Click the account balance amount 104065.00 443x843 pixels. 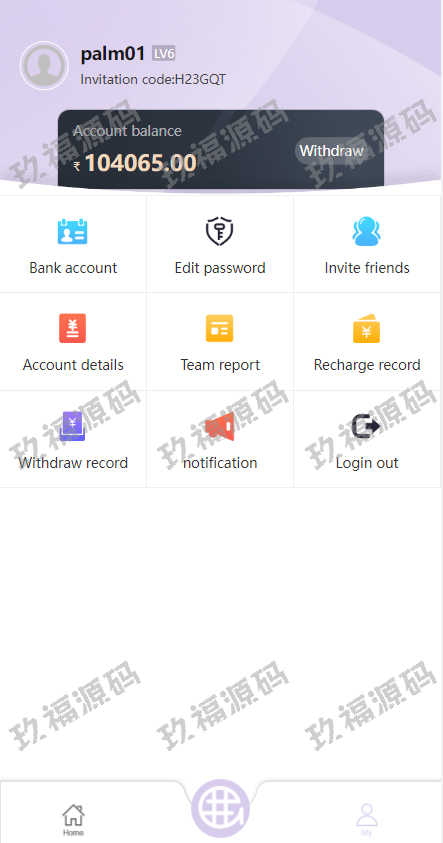140,163
